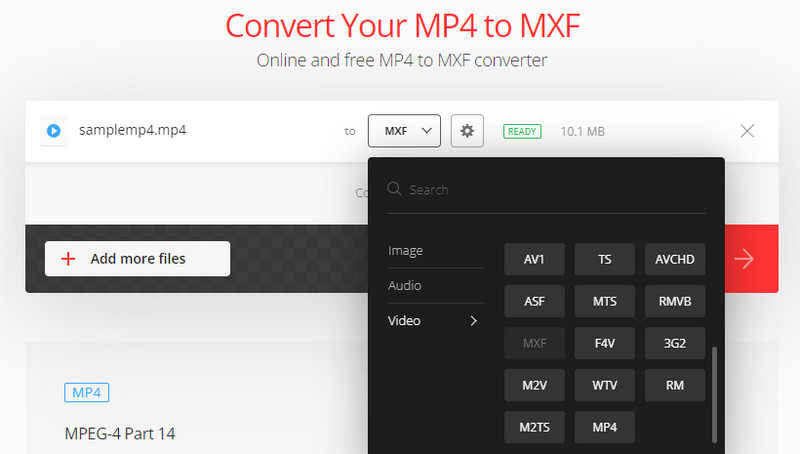The image size is (800, 454).
Task: Select the Image category
Action: tap(405, 250)
